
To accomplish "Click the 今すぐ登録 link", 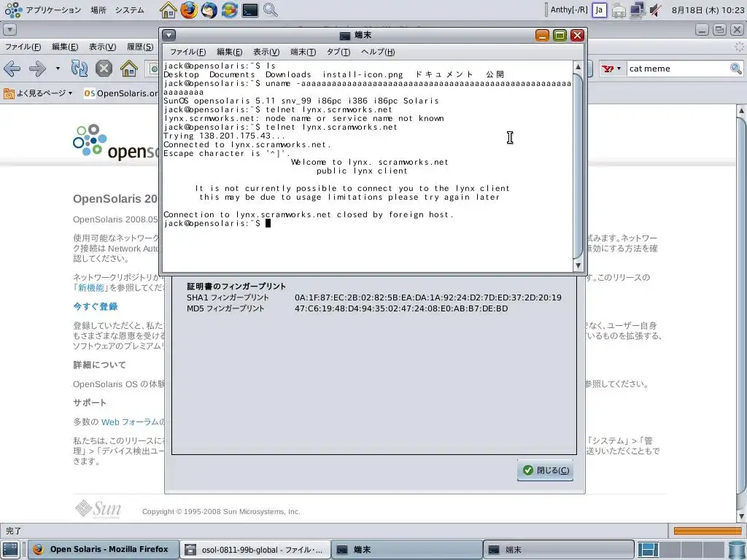I will coord(96,307).
